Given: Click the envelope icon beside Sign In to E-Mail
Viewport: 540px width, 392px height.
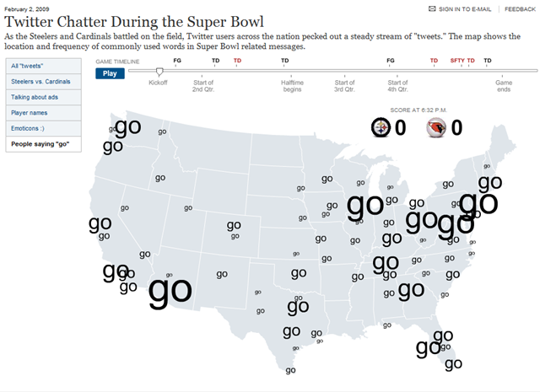Looking at the screenshot, I should [432, 8].
